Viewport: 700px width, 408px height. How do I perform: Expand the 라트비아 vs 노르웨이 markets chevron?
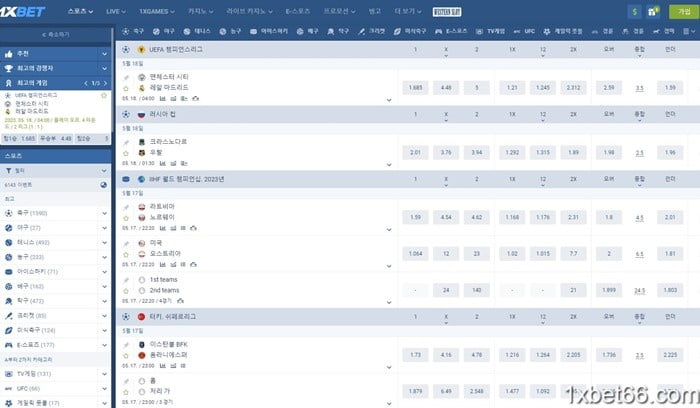click(x=389, y=229)
